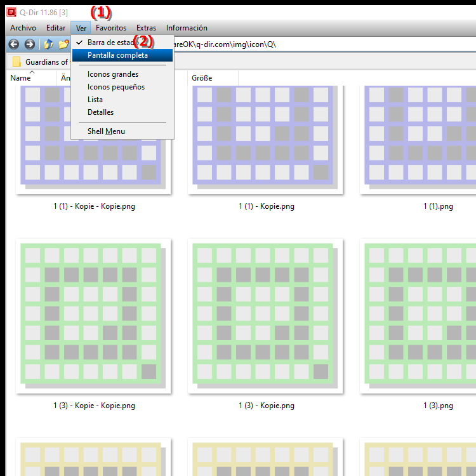Sort by the Größe column header
This screenshot has height=476, width=476.
click(213, 78)
